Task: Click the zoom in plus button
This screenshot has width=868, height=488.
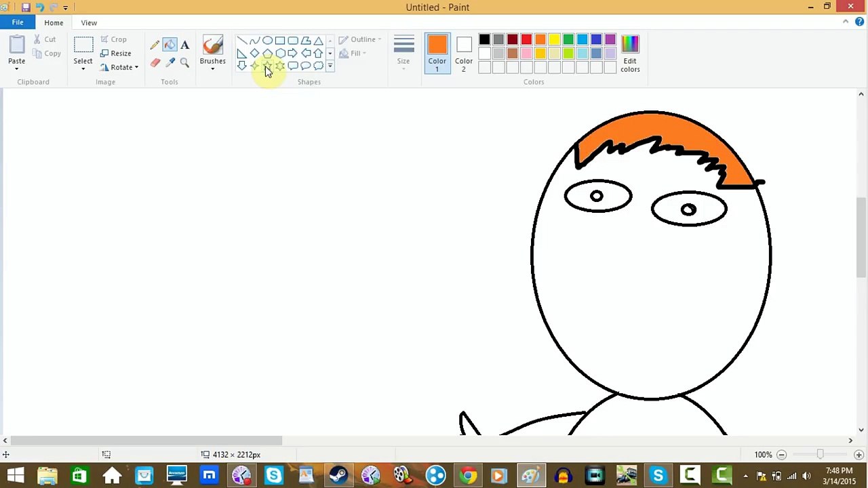Action: (859, 455)
